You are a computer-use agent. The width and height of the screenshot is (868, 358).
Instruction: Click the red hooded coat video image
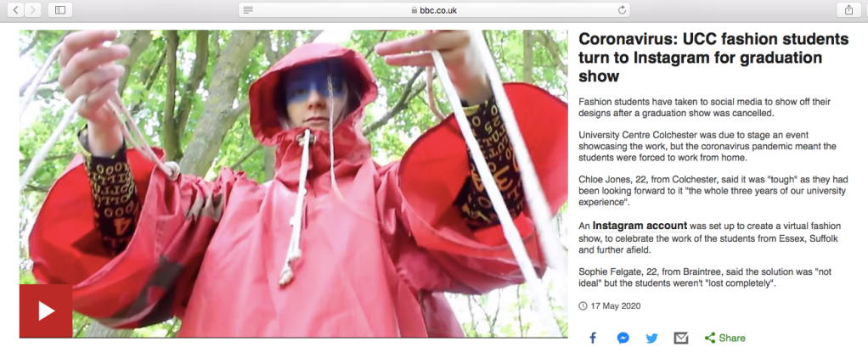click(x=293, y=183)
